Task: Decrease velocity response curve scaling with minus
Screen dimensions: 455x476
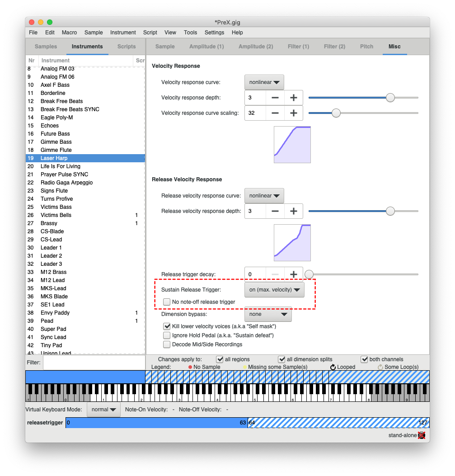Action: (x=275, y=113)
